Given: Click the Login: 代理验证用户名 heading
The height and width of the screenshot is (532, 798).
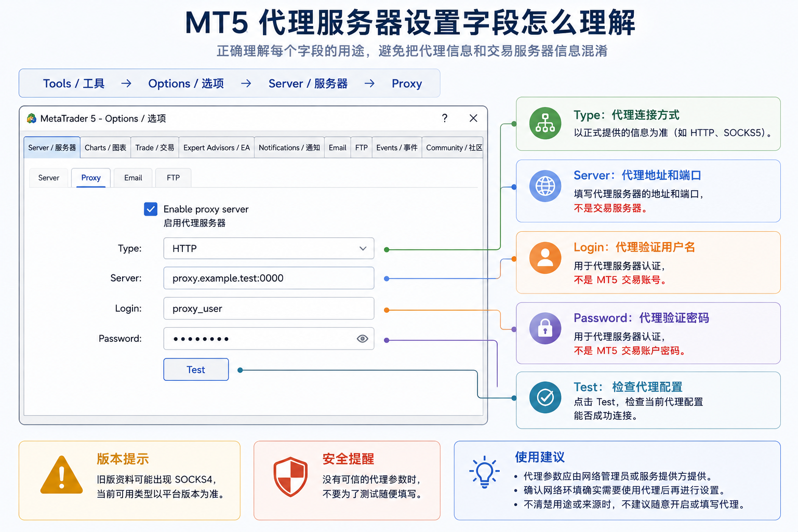Looking at the screenshot, I should click(634, 247).
